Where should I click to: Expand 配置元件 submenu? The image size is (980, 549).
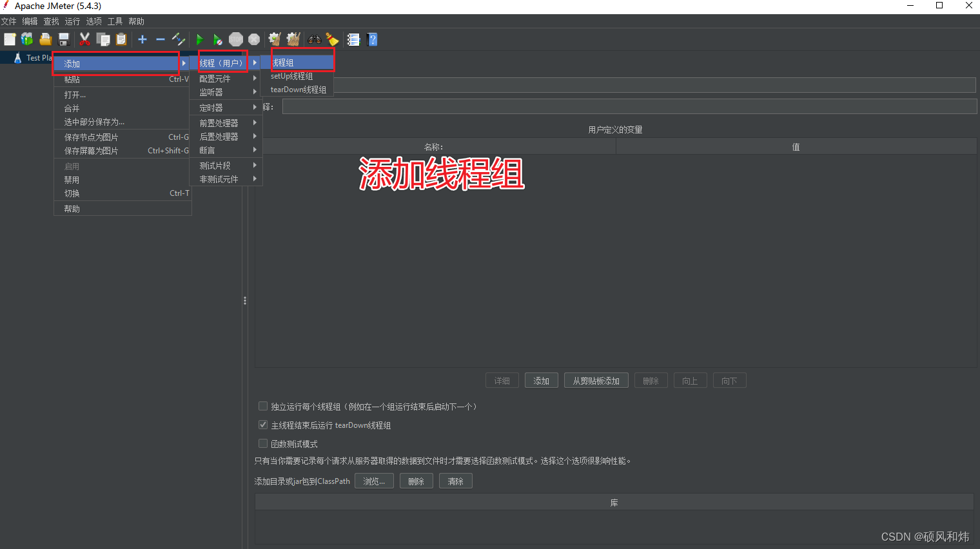point(226,79)
